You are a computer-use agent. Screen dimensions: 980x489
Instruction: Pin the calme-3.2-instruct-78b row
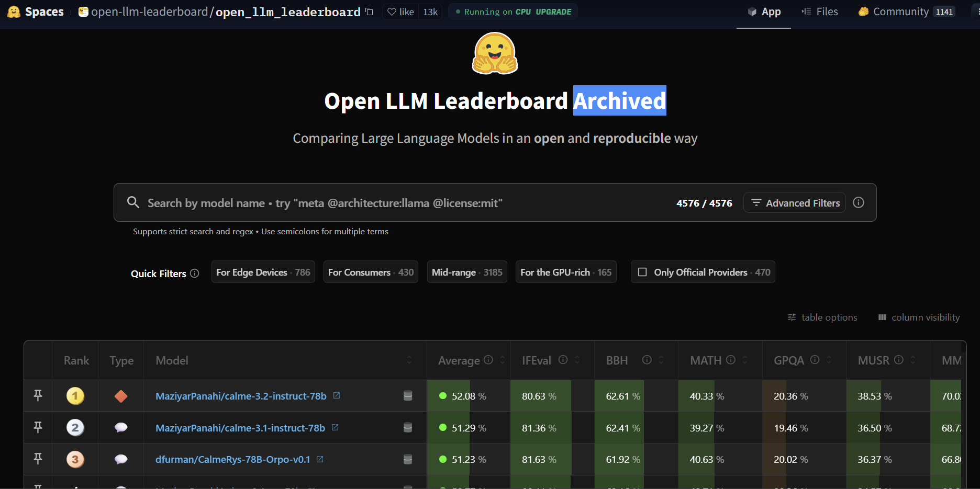pyautogui.click(x=38, y=395)
